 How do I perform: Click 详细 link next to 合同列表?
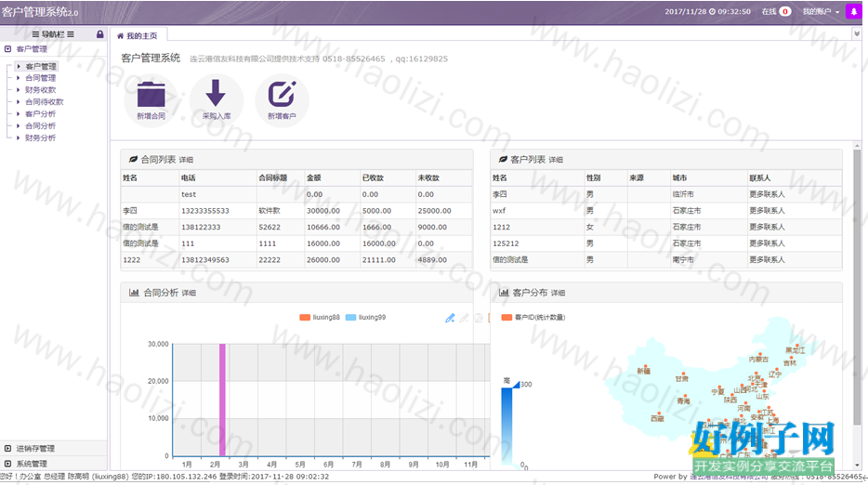[x=186, y=160]
